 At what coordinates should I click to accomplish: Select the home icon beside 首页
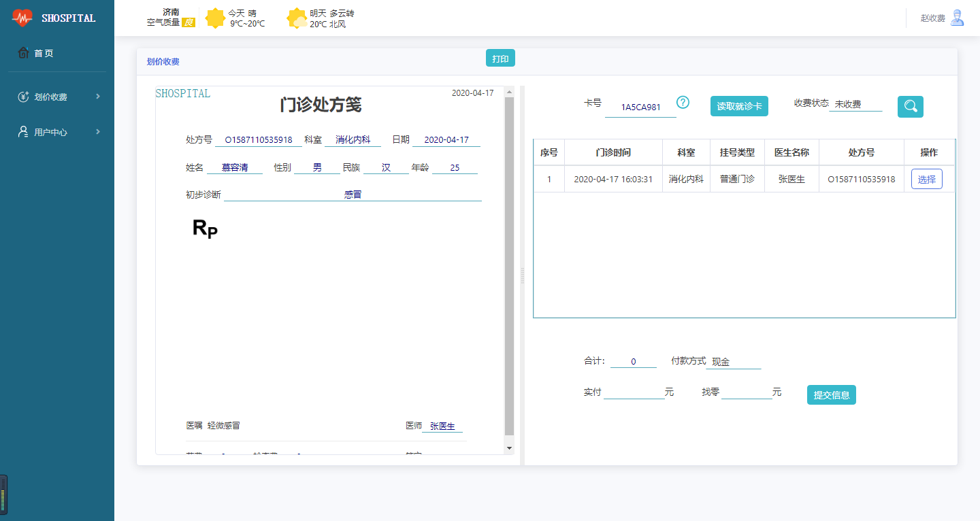pyautogui.click(x=24, y=52)
